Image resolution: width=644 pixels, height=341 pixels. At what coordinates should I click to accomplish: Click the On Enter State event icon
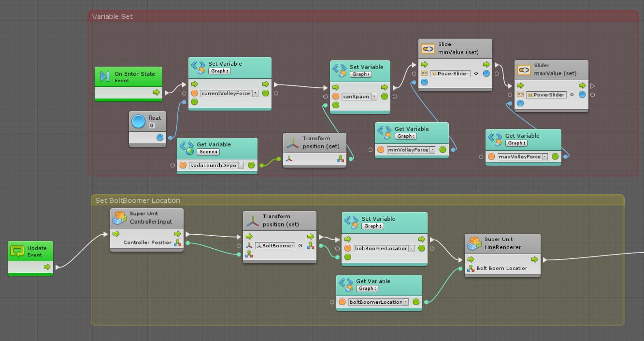104,77
